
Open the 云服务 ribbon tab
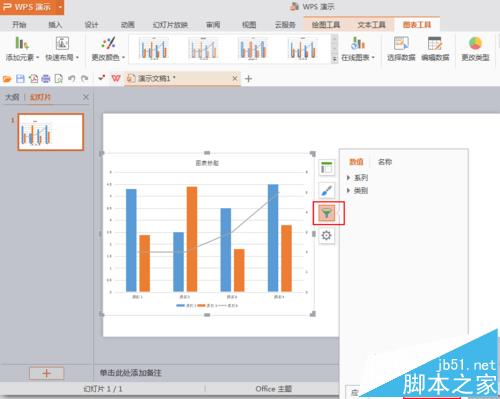(x=285, y=25)
